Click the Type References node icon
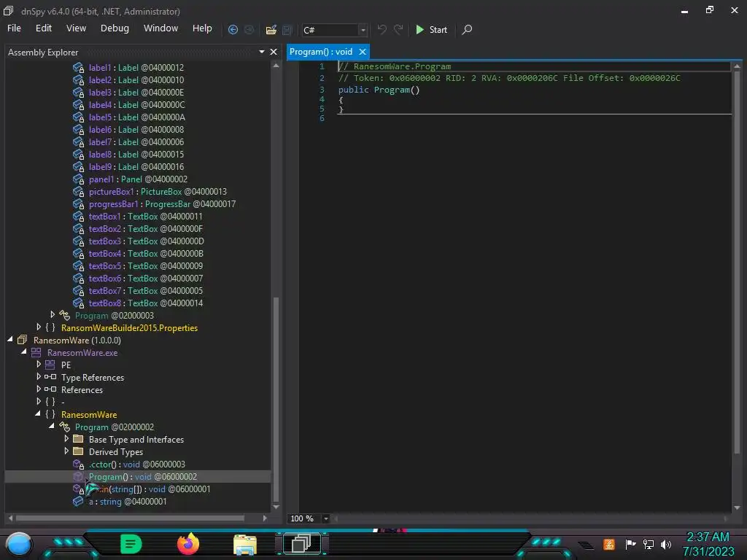Viewport: 747px width, 560px height. pos(50,377)
